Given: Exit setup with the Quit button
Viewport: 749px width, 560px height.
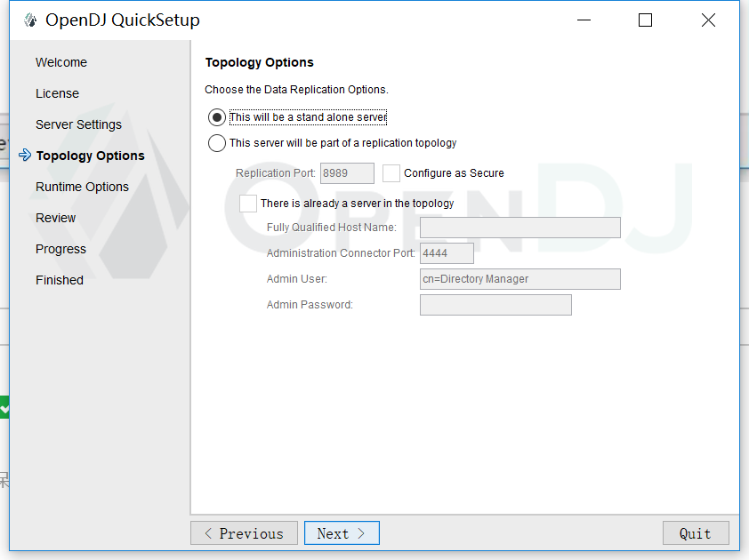Looking at the screenshot, I should [x=696, y=533].
